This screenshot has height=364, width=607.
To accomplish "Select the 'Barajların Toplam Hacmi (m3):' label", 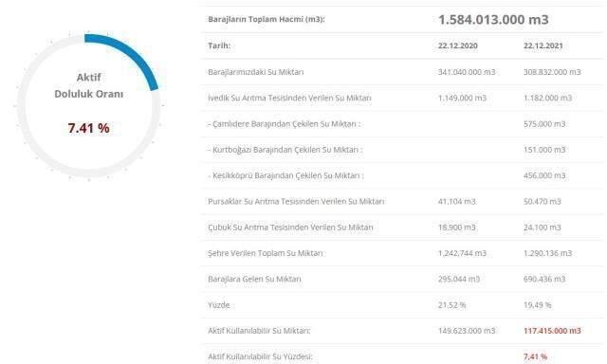I will (x=267, y=19).
